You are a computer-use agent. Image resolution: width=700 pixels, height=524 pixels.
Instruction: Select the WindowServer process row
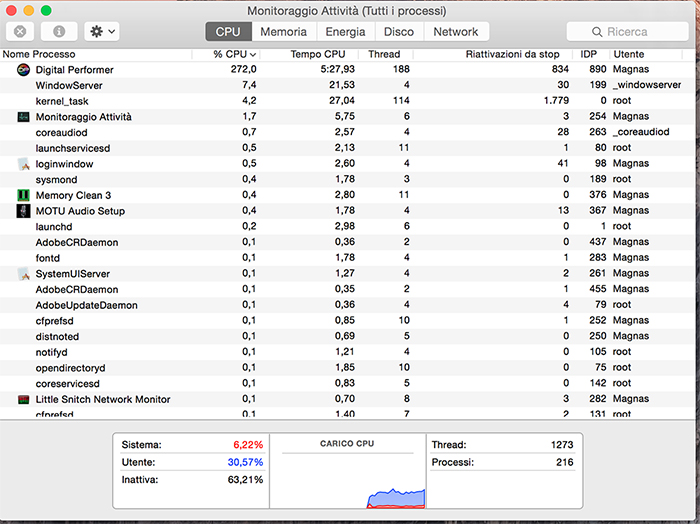pyautogui.click(x=347, y=85)
